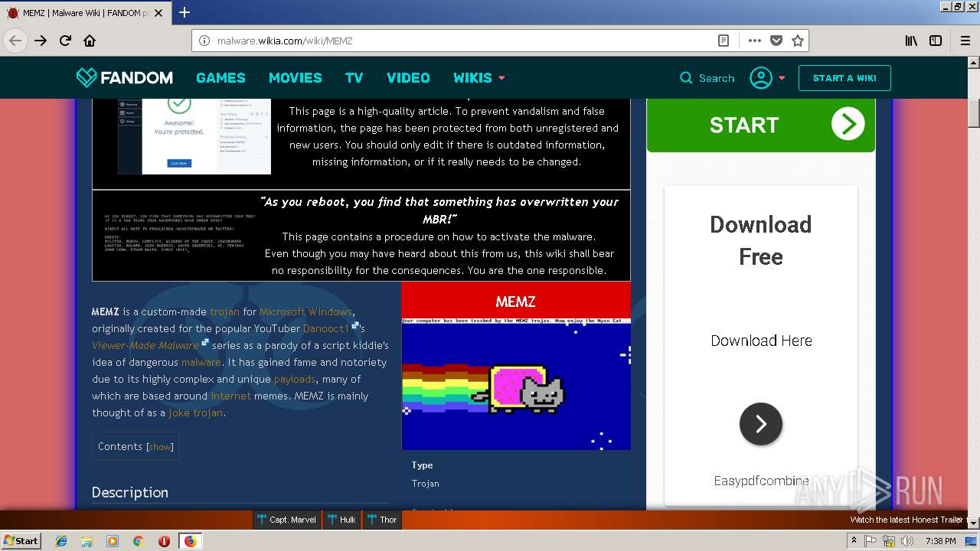Follow the malware link in description
Image resolution: width=980 pixels, height=551 pixels.
click(x=201, y=362)
